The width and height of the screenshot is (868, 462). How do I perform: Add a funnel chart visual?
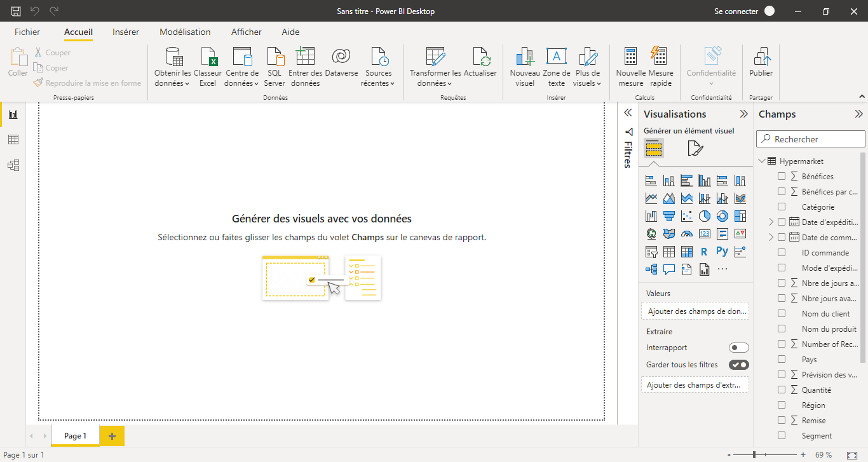(x=668, y=217)
